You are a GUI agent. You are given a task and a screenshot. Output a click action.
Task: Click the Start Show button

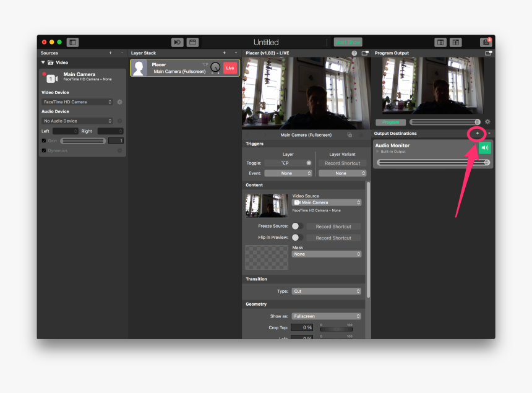point(348,42)
